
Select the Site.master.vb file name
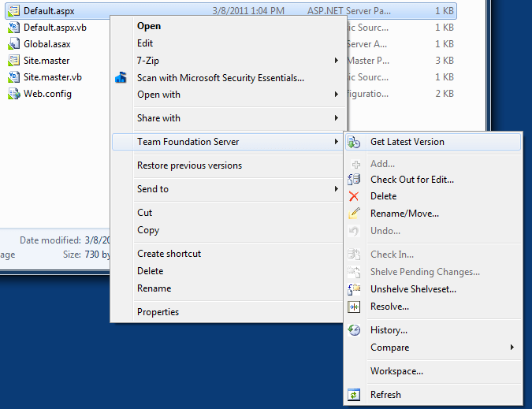pyautogui.click(x=53, y=77)
